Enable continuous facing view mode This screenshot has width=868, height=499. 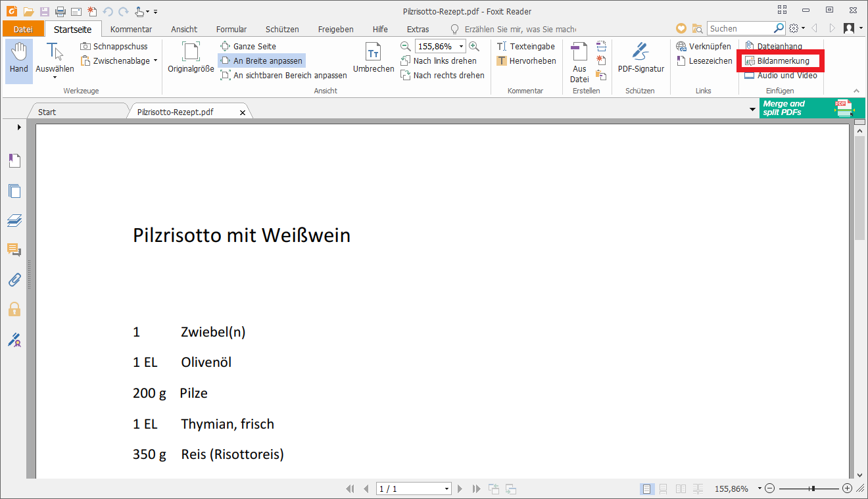click(698, 489)
